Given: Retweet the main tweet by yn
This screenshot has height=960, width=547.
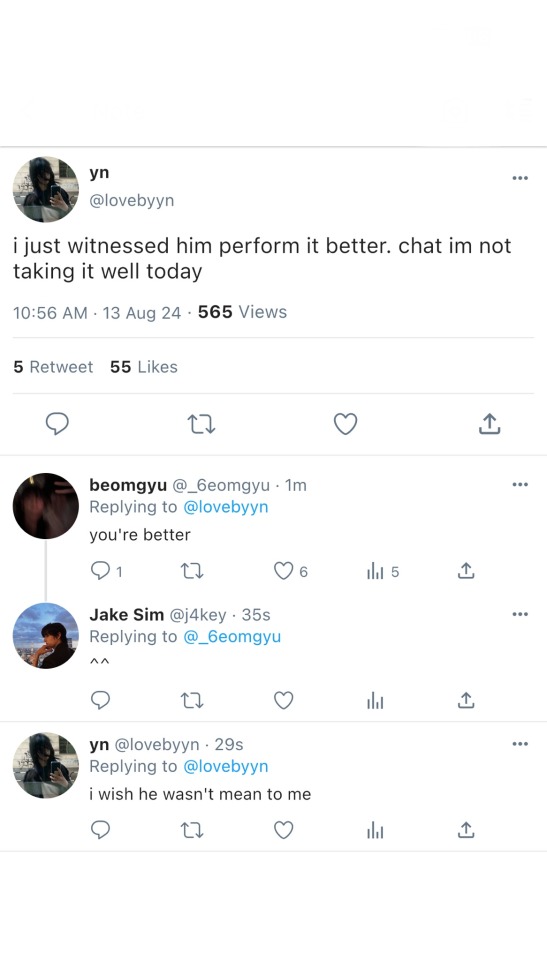Looking at the screenshot, I should point(201,424).
